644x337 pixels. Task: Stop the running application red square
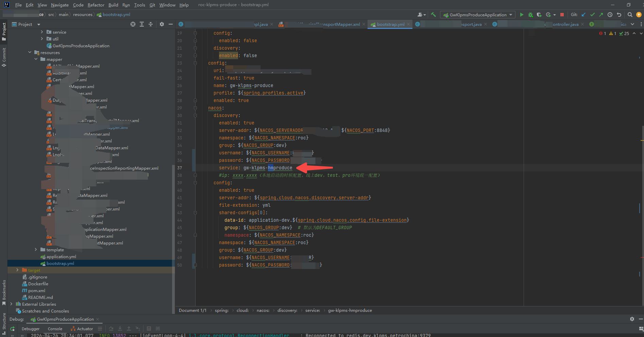click(x=562, y=15)
